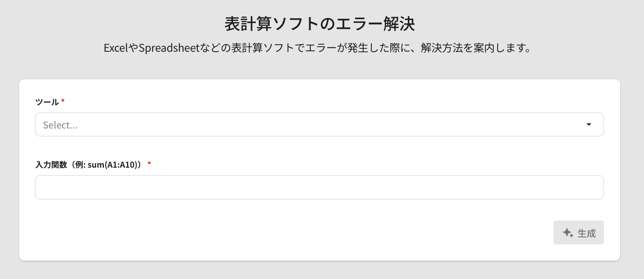This screenshot has height=279, width=644.
Task: Click the 入力関数 field label
Action: point(51,164)
